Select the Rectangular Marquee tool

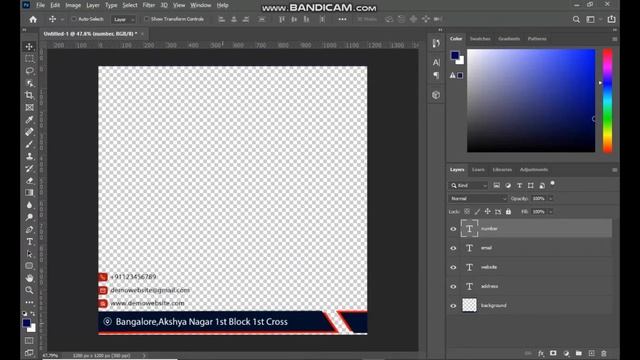(x=29, y=59)
